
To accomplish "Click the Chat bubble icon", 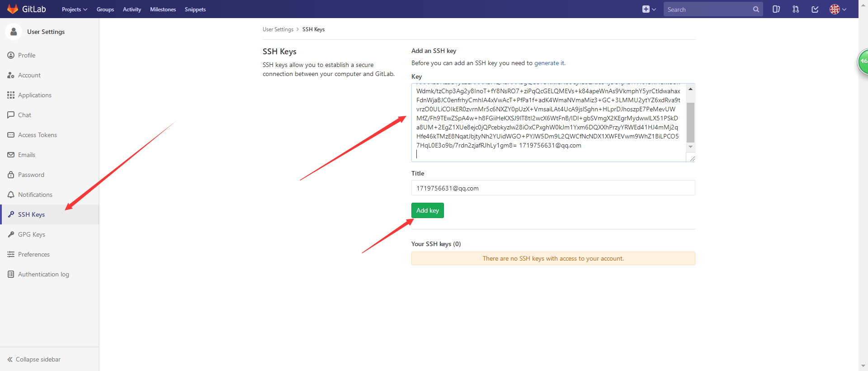I will (11, 115).
